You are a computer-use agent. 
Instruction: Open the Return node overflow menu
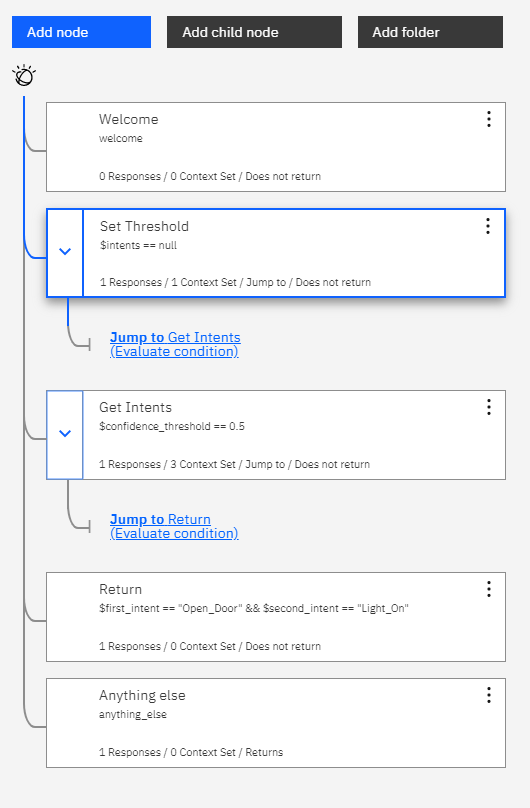tap(489, 589)
